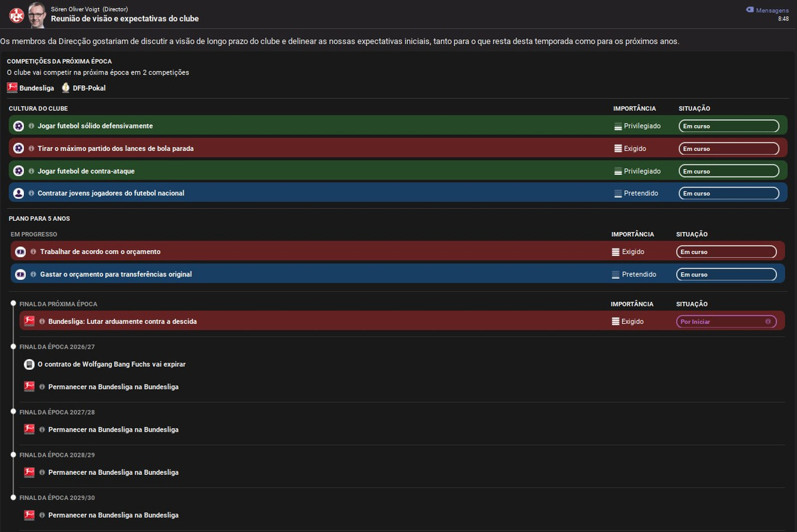Viewport: 797px width, 532px height.
Task: Open 'Em curso' status for 'Jogar futebol de contra-ataque'
Action: [x=729, y=171]
